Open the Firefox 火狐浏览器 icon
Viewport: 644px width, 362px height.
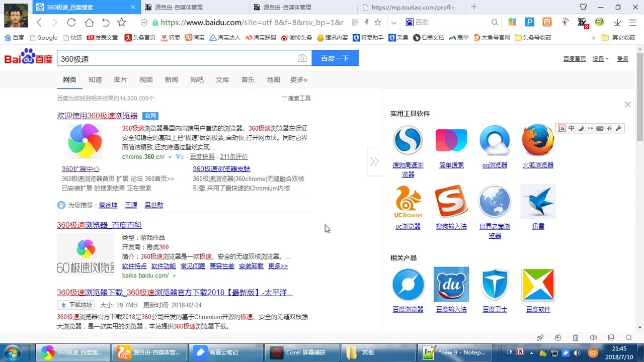[x=538, y=140]
